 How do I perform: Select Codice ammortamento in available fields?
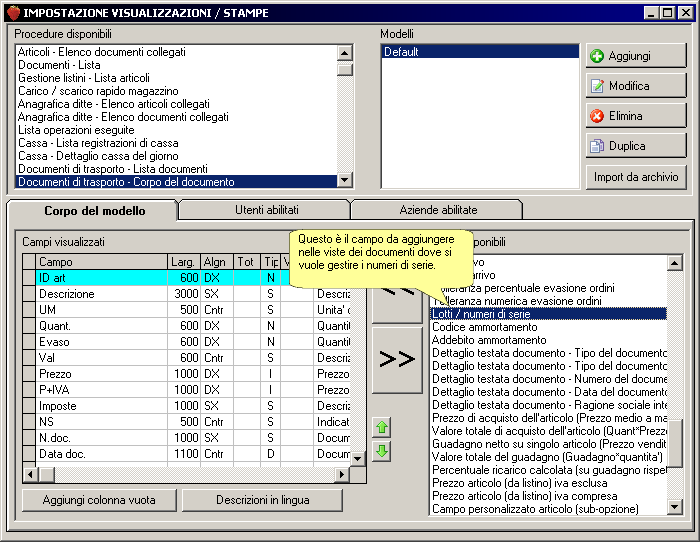click(485, 327)
